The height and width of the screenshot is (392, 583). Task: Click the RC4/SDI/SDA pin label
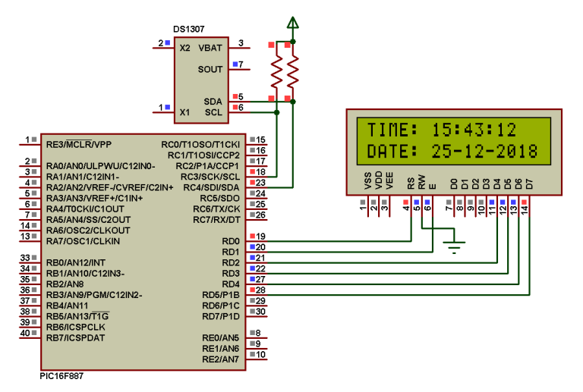(x=211, y=187)
